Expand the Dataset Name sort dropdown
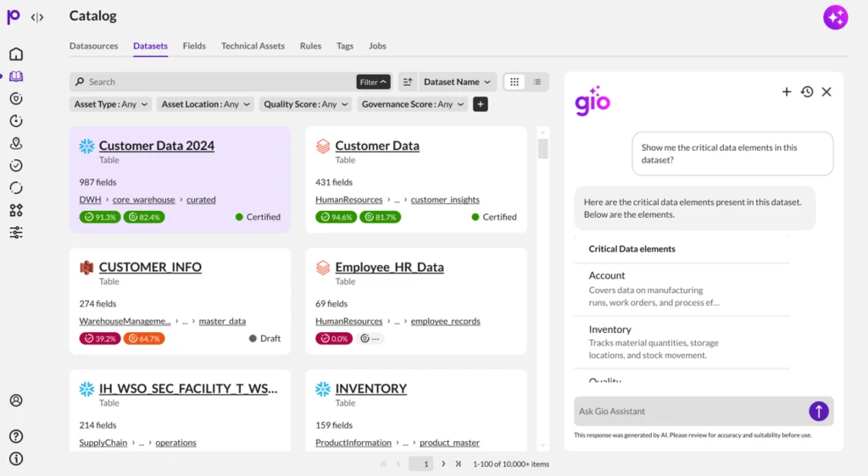This screenshot has width=868, height=476. 457,82
